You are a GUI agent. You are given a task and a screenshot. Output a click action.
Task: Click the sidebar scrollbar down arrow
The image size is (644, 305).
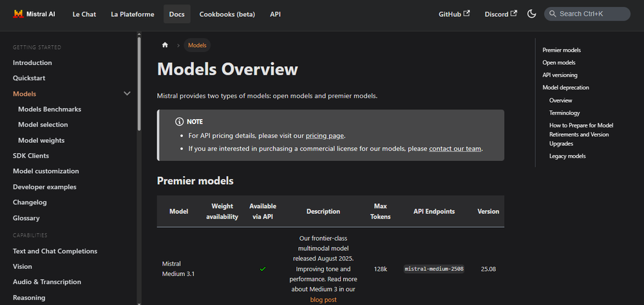[139, 303]
